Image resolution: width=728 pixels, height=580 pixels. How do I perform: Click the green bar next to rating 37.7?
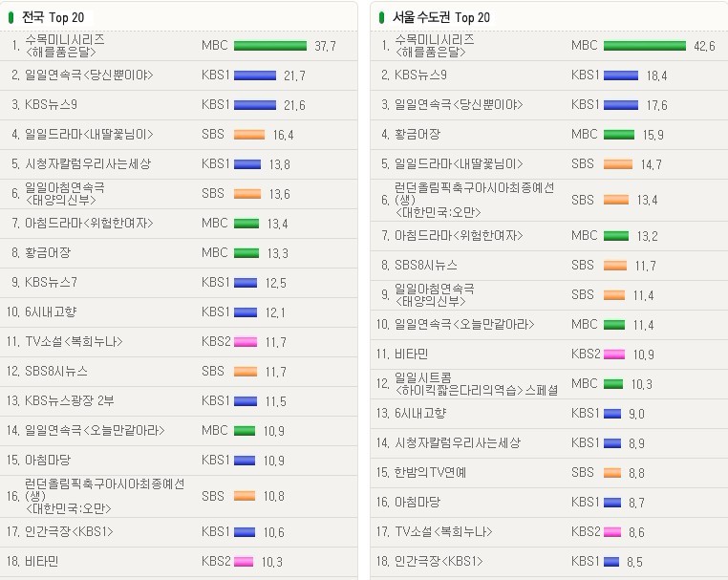click(270, 46)
